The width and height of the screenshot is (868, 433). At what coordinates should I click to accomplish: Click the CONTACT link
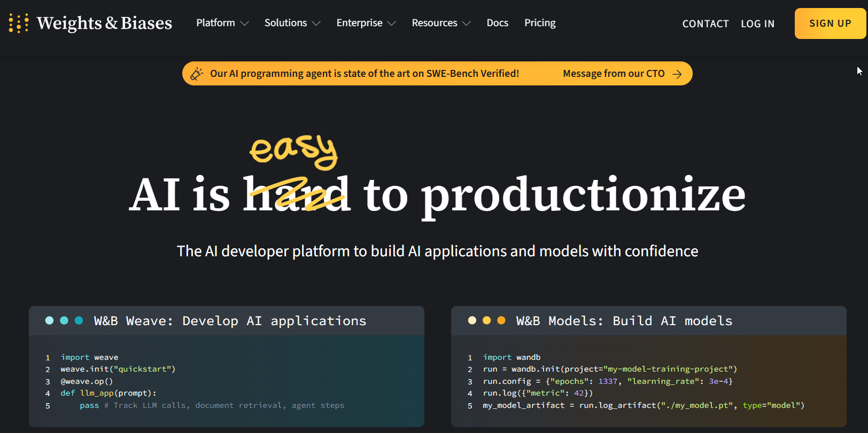(706, 23)
